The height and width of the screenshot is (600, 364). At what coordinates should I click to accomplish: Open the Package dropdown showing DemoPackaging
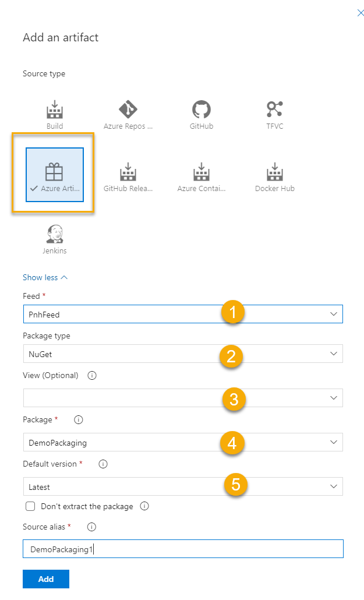183,442
